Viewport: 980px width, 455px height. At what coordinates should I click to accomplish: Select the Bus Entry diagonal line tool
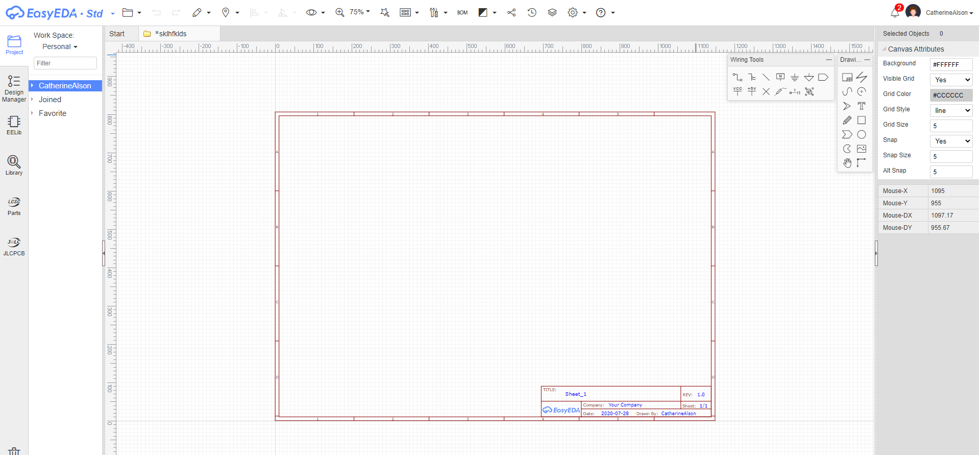pos(766,77)
